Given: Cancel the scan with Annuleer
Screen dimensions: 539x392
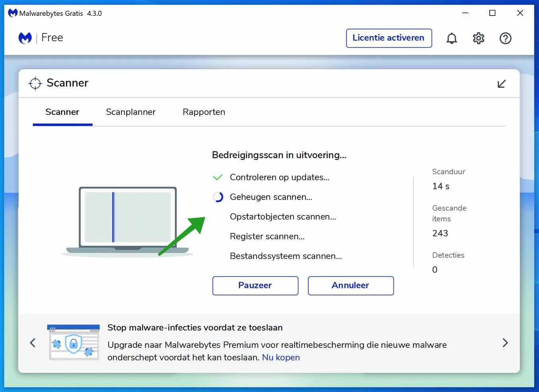Looking at the screenshot, I should [x=351, y=285].
